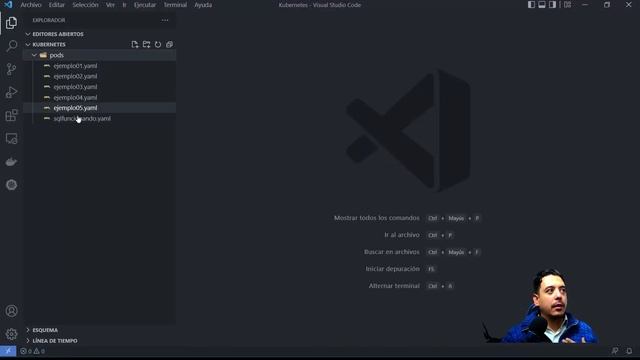The image size is (640, 360).
Task: Open the Terminal menu
Action: click(175, 5)
